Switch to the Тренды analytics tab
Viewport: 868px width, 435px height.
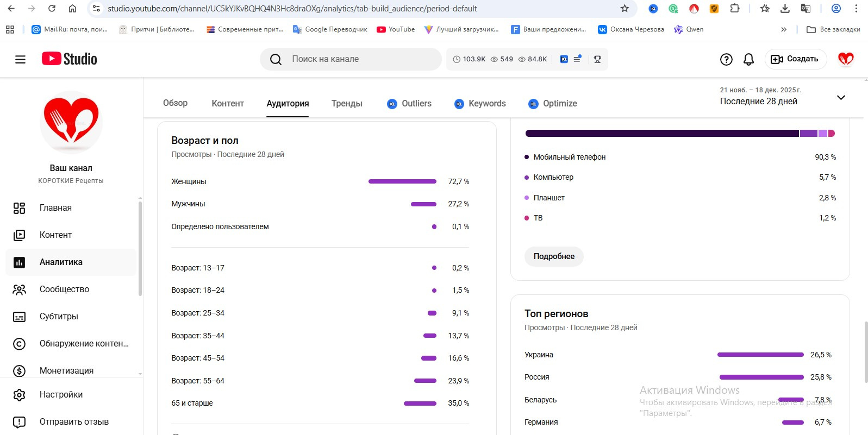[x=347, y=103]
